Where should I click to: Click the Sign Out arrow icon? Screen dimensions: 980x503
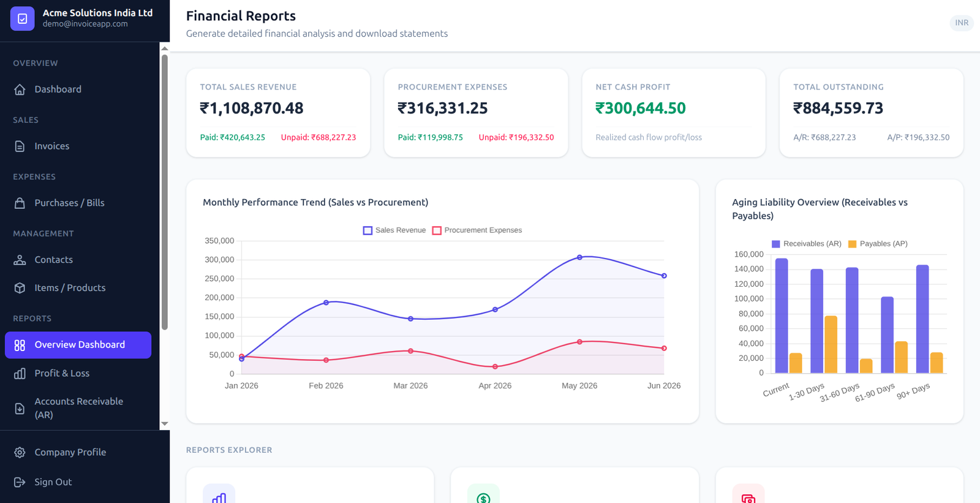(20, 482)
